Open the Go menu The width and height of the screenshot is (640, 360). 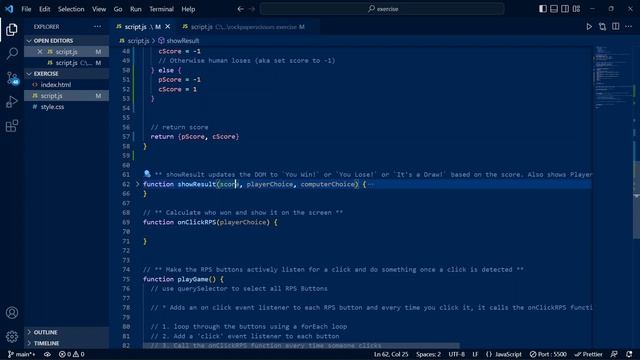118,9
